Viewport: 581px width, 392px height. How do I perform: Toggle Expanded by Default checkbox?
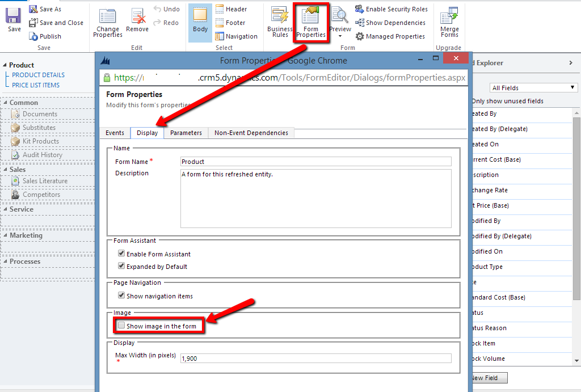121,266
